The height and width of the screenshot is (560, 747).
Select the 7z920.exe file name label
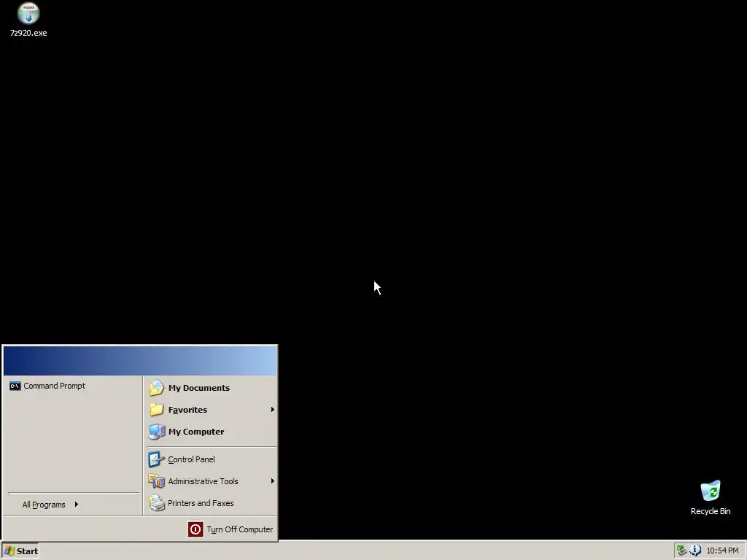click(x=28, y=33)
